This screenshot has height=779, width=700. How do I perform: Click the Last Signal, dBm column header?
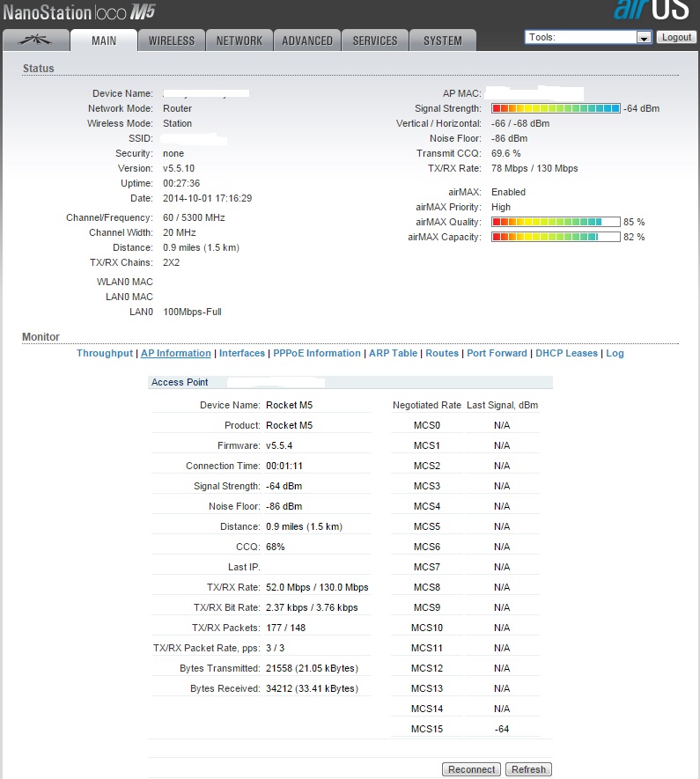(502, 405)
